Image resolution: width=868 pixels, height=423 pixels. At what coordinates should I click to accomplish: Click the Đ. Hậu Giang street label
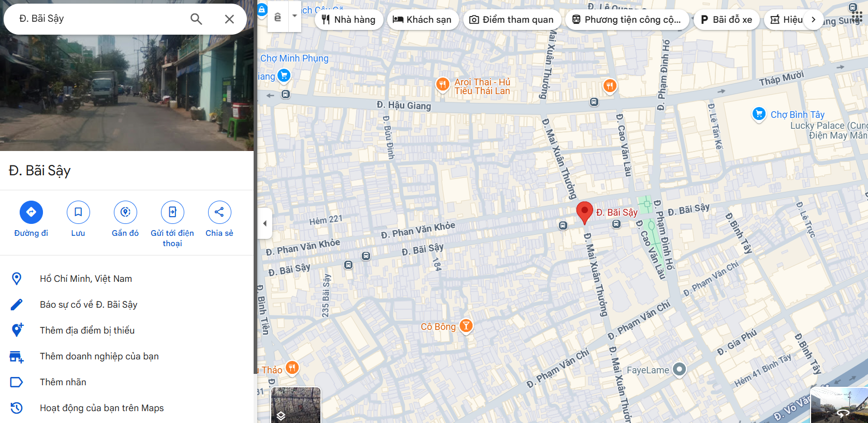404,105
